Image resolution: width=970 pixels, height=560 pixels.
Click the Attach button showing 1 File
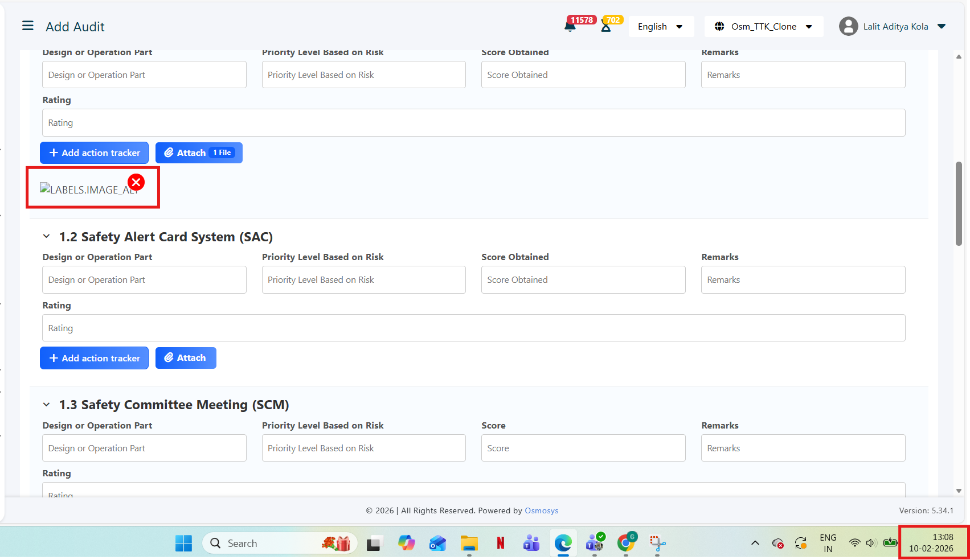click(x=199, y=153)
